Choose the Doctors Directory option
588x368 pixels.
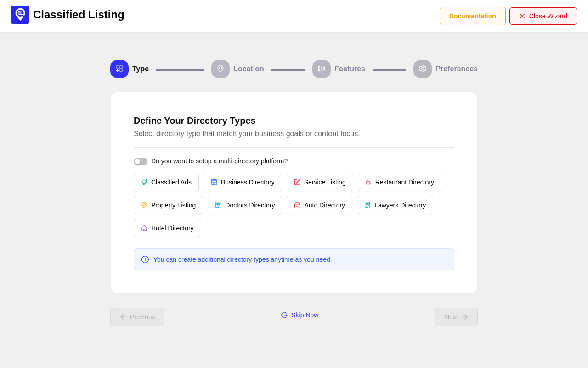[245, 205]
